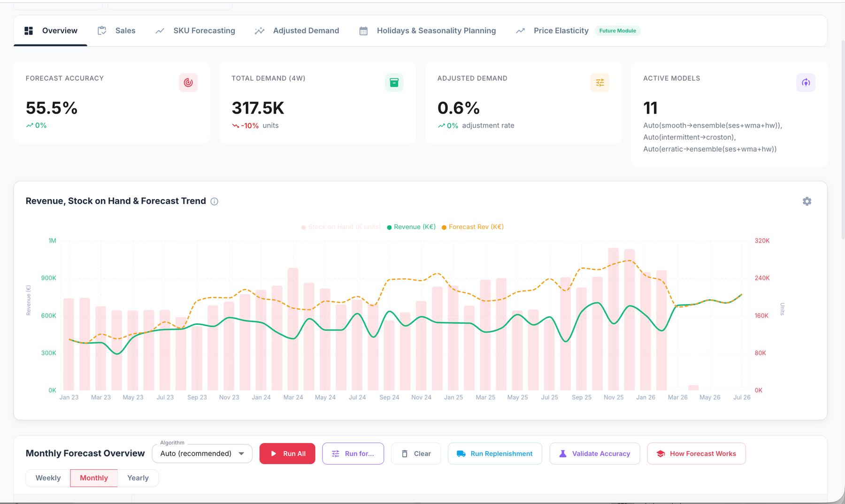
Task: Click Validate Accuracy button
Action: [595, 453]
